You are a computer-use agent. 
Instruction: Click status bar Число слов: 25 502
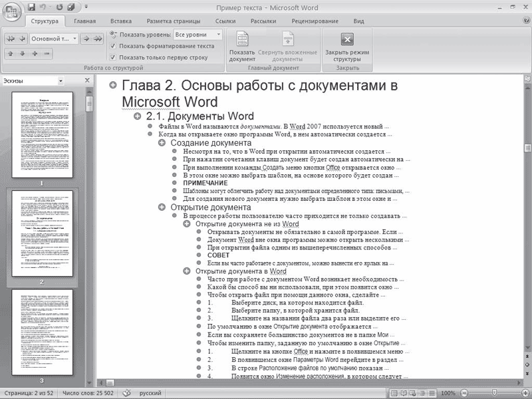pyautogui.click(x=88, y=393)
